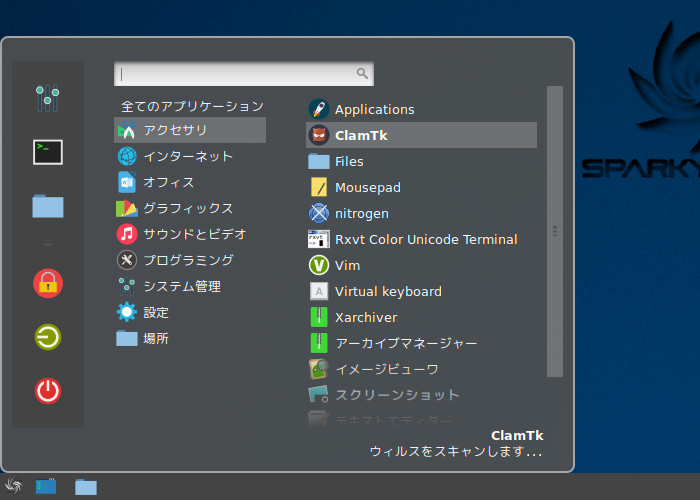Screen dimensions: 700x500
Task: Click the プログラミング tools icon
Action: [127, 260]
